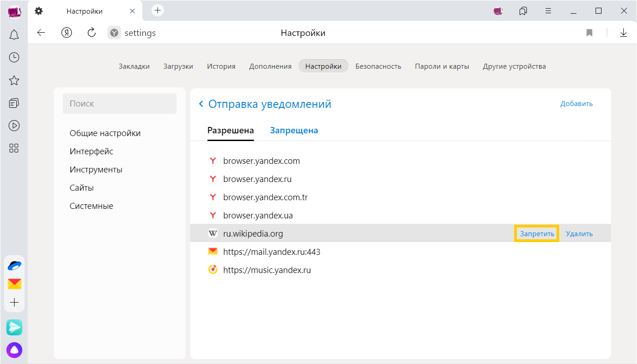Image resolution: width=637 pixels, height=364 pixels.
Task: Switch to Закладки section
Action: pos(134,66)
